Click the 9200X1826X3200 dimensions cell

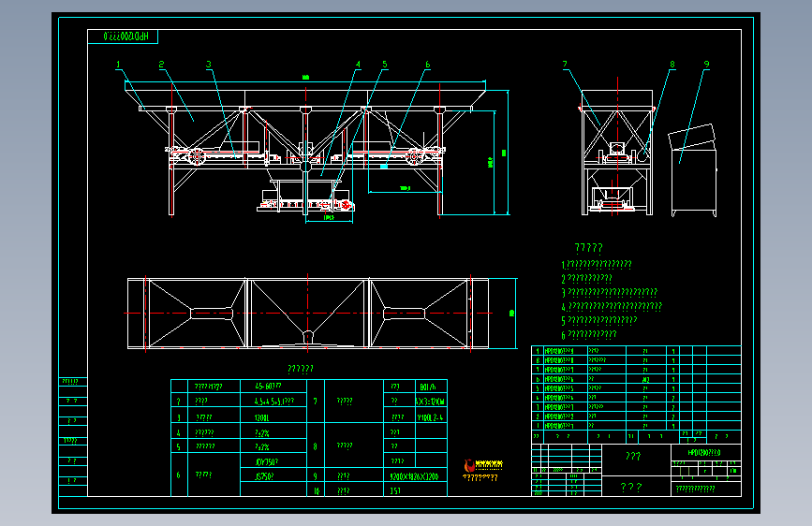[415, 476]
